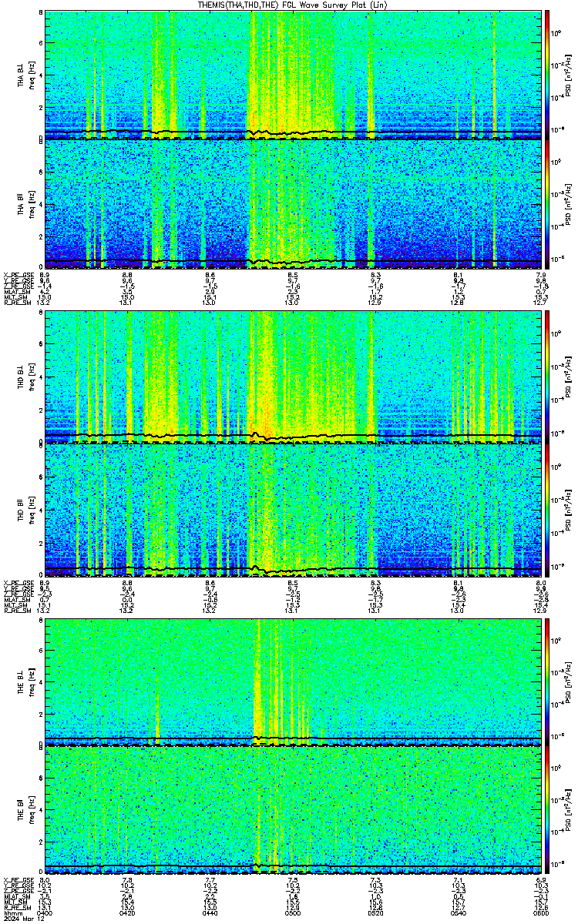Click the '0500' time tick label at bottom

click(293, 912)
